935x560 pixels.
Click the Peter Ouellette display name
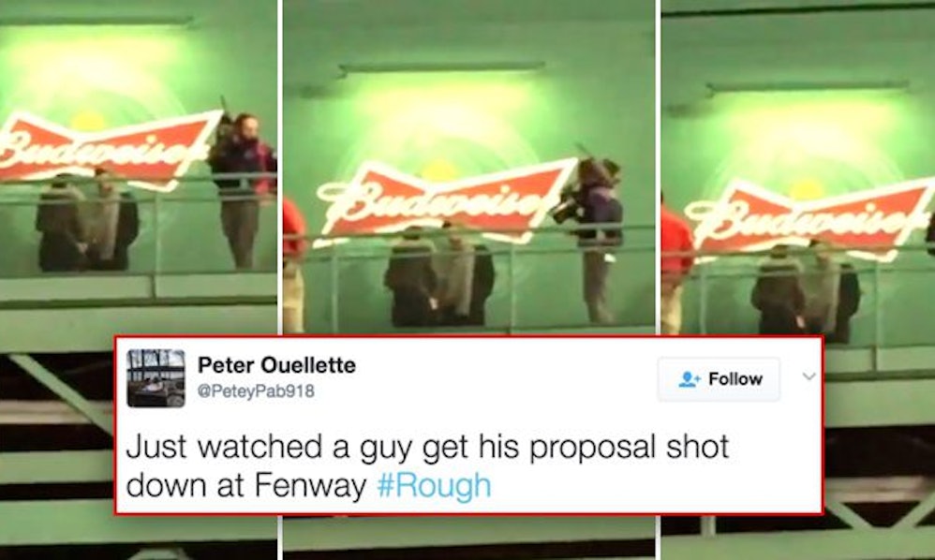point(276,364)
